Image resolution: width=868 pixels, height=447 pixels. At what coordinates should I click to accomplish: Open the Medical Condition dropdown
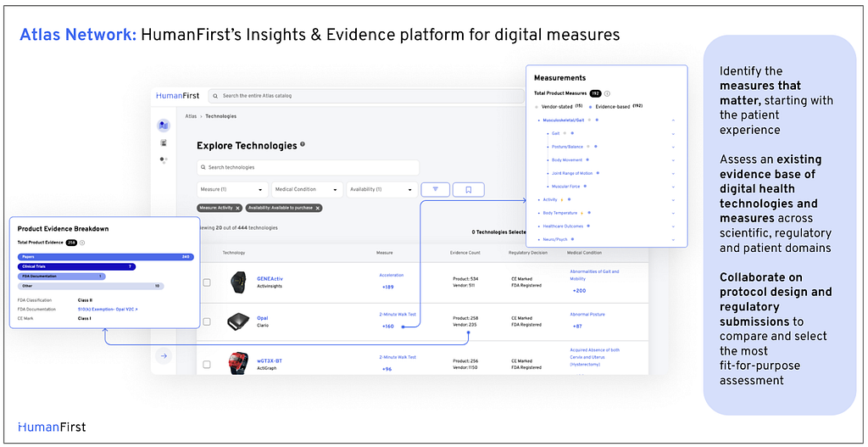(x=307, y=189)
